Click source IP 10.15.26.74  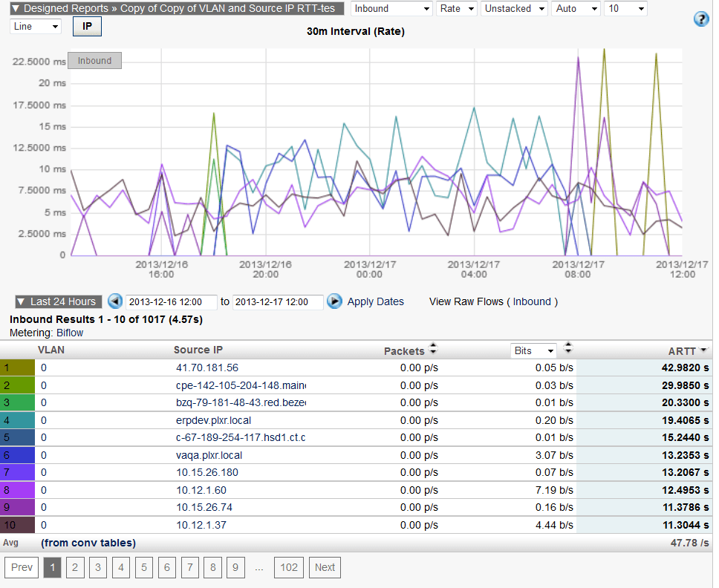click(x=204, y=507)
